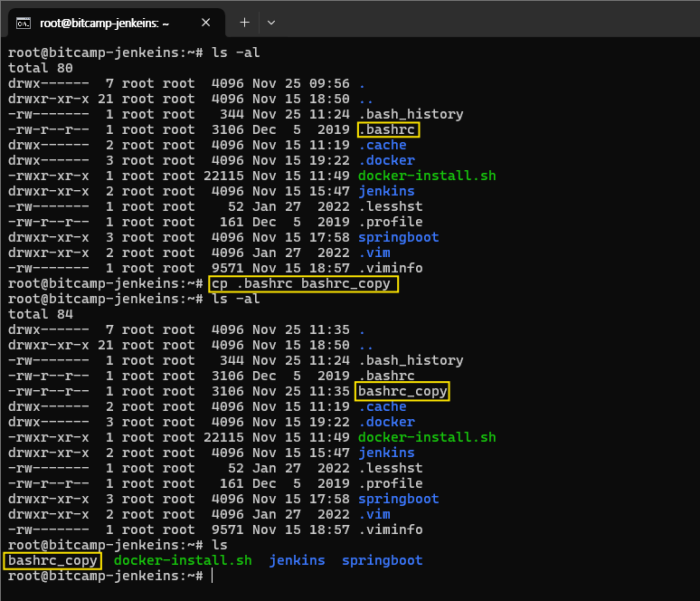Click the terminal icon in the tab
Viewport: 700px width, 601px height.
click(24, 23)
